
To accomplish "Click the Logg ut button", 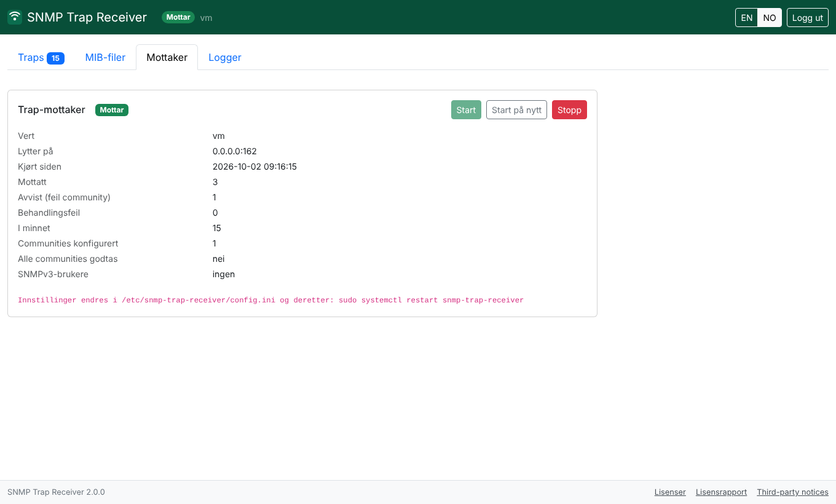I will point(808,18).
